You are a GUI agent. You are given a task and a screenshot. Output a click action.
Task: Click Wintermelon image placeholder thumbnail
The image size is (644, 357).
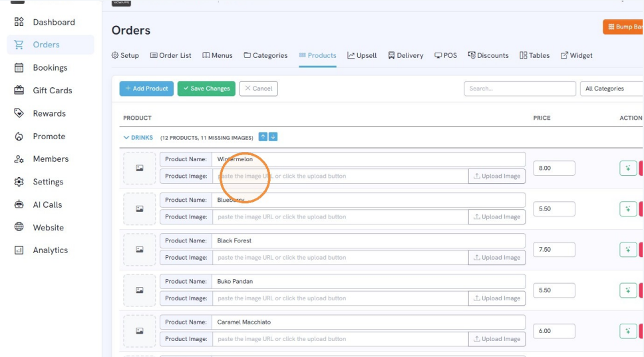[x=140, y=168]
